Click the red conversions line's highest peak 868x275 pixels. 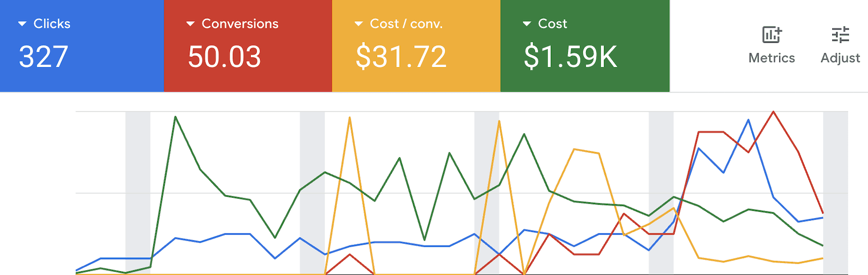click(x=773, y=112)
